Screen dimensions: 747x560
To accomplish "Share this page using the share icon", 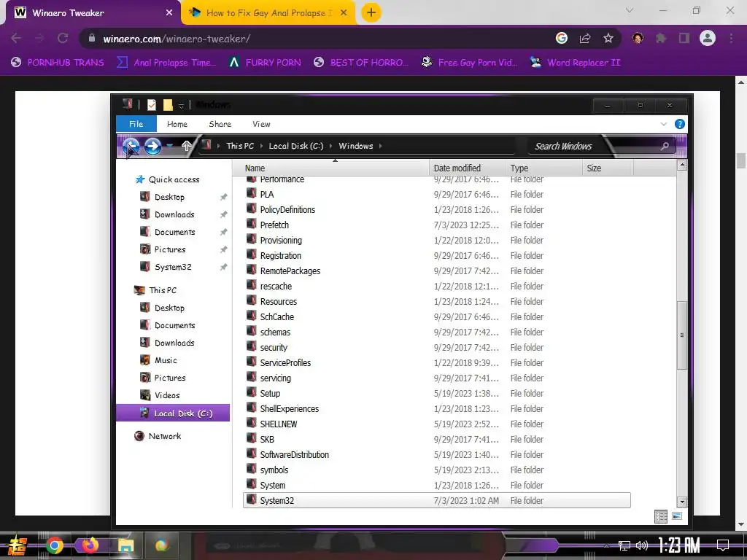I will pyautogui.click(x=585, y=38).
